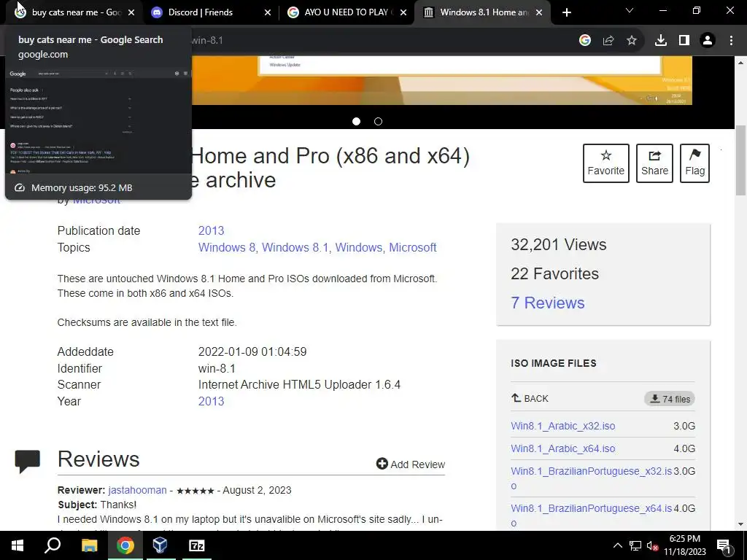Open the Microsoft topic link

coord(413,248)
